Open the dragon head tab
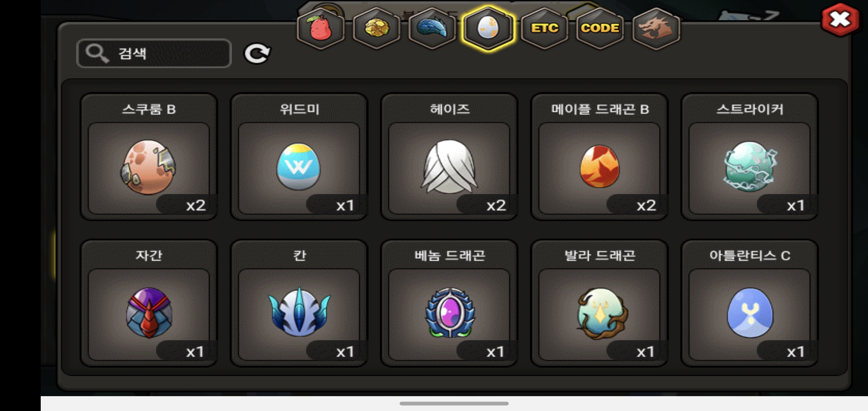Image resolution: width=868 pixels, height=411 pixels. (656, 29)
